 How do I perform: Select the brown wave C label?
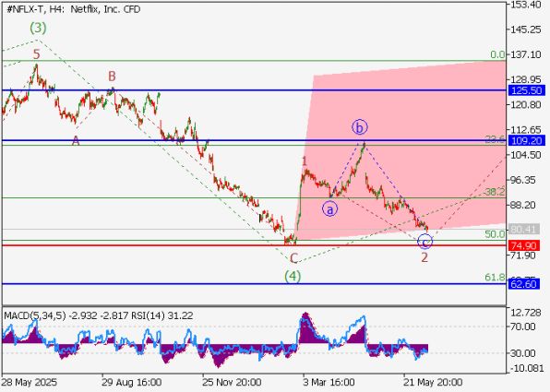pos(294,259)
